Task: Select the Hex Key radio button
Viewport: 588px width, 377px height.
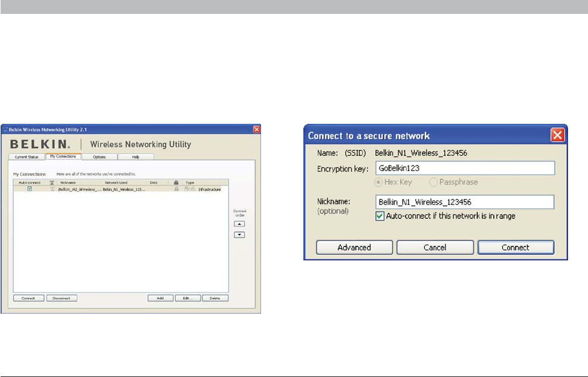Action: (378, 182)
